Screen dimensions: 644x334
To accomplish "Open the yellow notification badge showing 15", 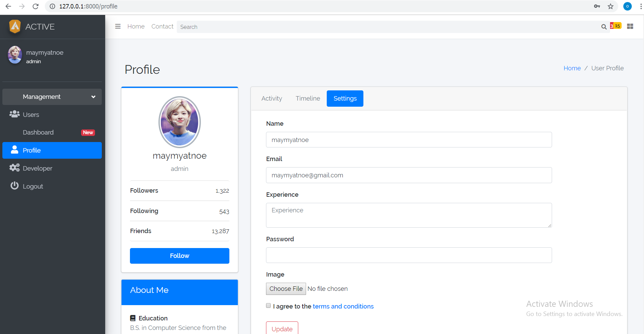I will point(618,26).
